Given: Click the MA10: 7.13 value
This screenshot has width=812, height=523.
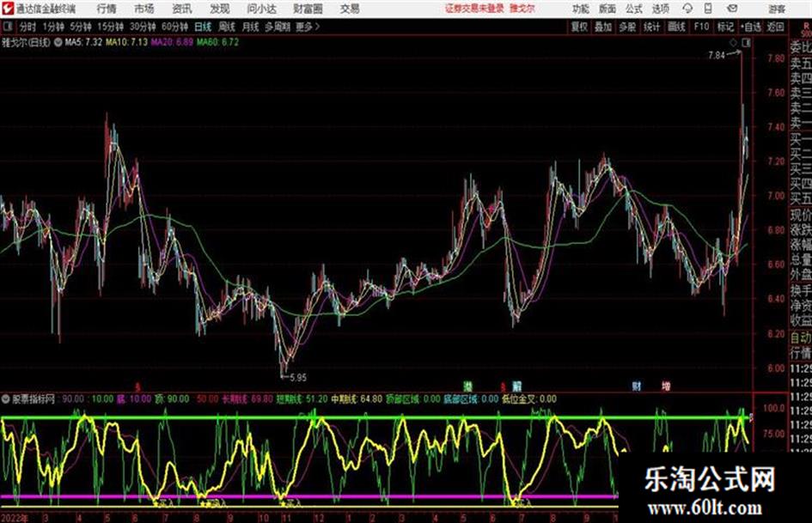Looking at the screenshot, I should [x=127, y=42].
